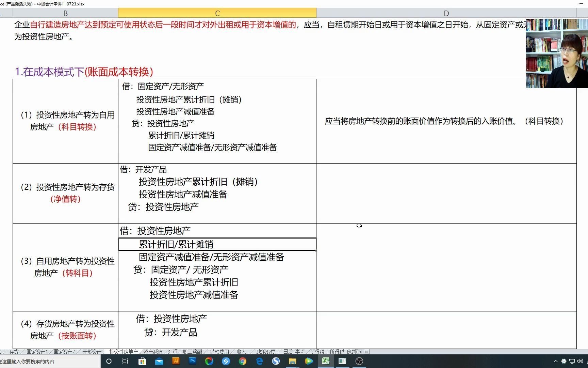The image size is (588, 368).
Task: Open Adobe Illustrator from the taskbar
Action: click(x=176, y=361)
